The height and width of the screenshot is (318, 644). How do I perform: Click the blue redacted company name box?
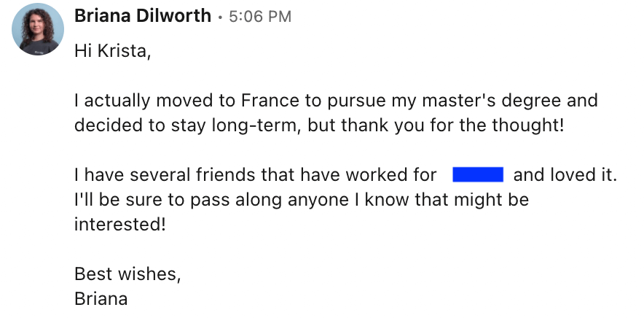(478, 175)
